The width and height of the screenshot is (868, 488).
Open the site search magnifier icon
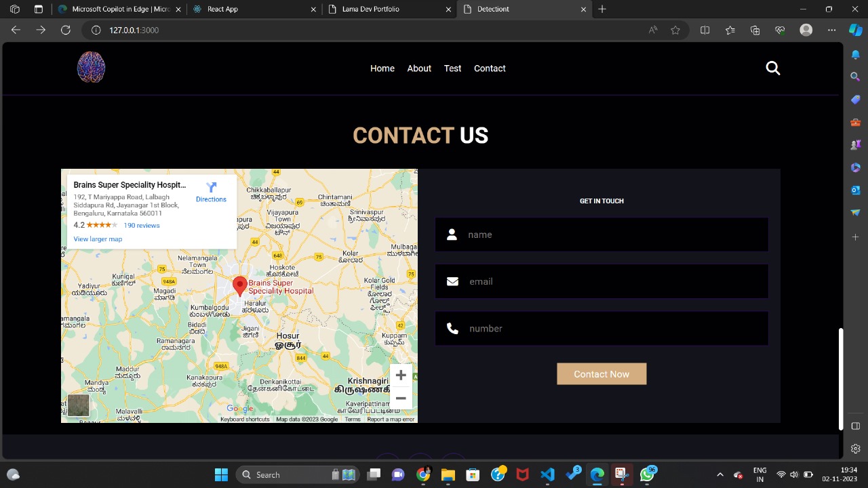click(x=773, y=68)
